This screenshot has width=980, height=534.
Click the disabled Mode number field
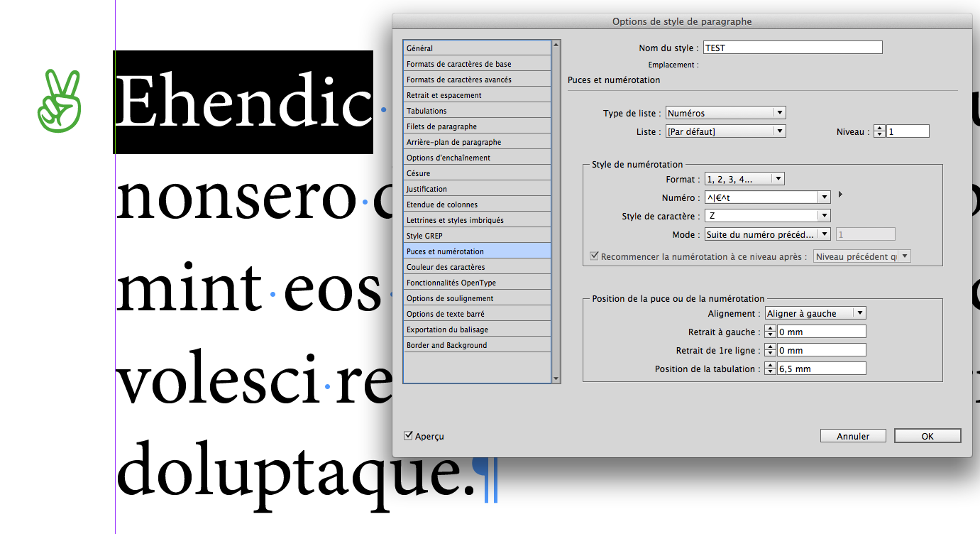pyautogui.click(x=866, y=234)
